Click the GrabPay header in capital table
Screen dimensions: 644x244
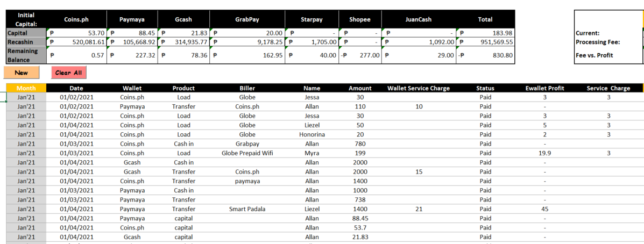coord(247,19)
